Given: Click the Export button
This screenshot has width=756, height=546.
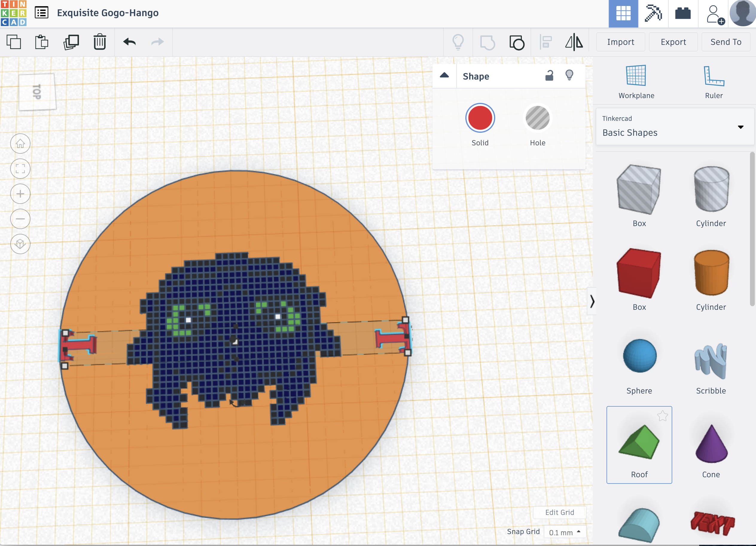Looking at the screenshot, I should tap(673, 42).
